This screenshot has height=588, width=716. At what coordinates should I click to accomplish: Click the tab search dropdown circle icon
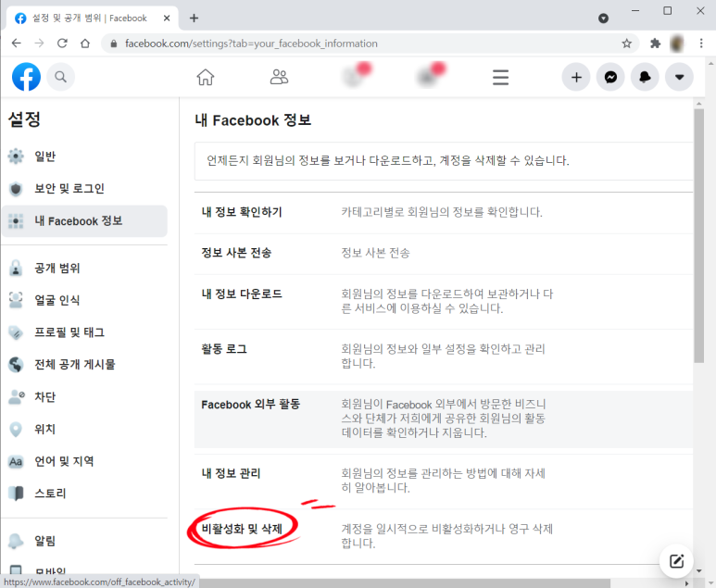coord(603,18)
